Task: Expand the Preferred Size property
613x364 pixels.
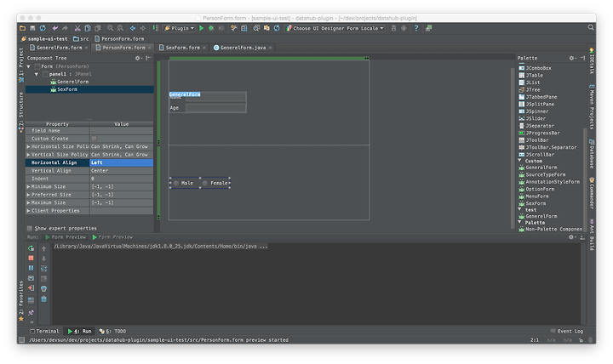Action: coord(28,195)
